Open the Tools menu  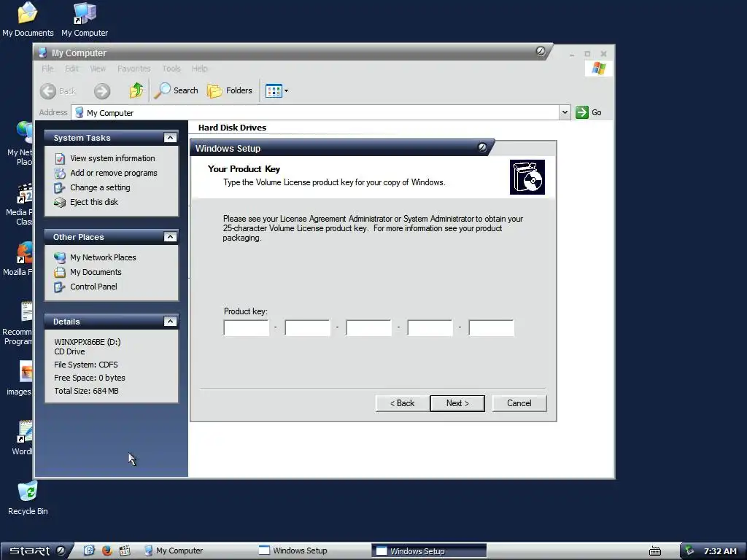point(171,69)
